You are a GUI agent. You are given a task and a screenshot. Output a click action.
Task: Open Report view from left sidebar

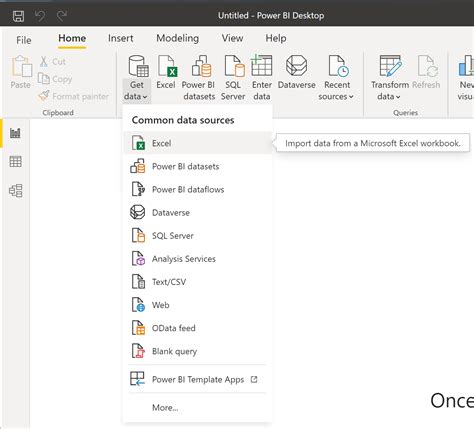tap(15, 133)
